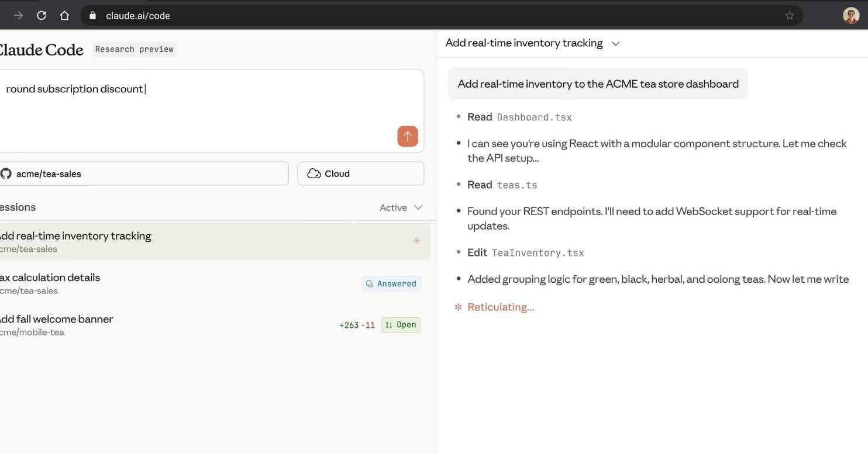Submit the prompt with the orange arrow
This screenshot has width=868, height=454.
408,136
